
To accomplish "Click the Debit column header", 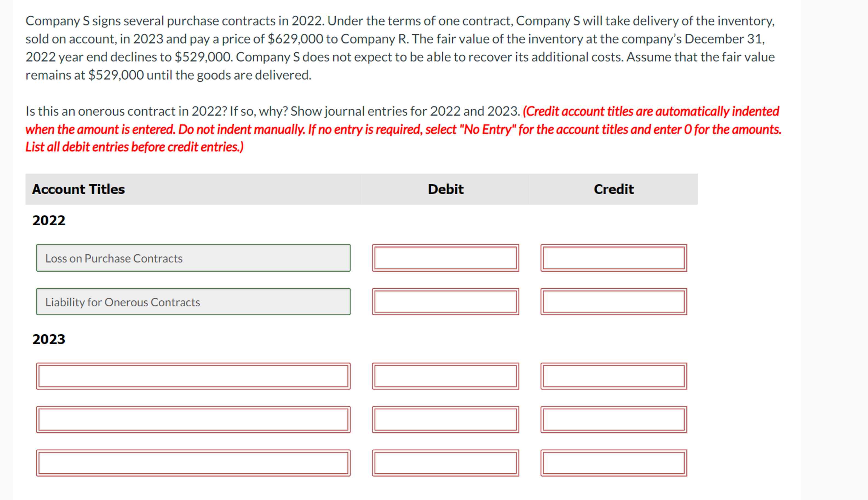I will 445,189.
